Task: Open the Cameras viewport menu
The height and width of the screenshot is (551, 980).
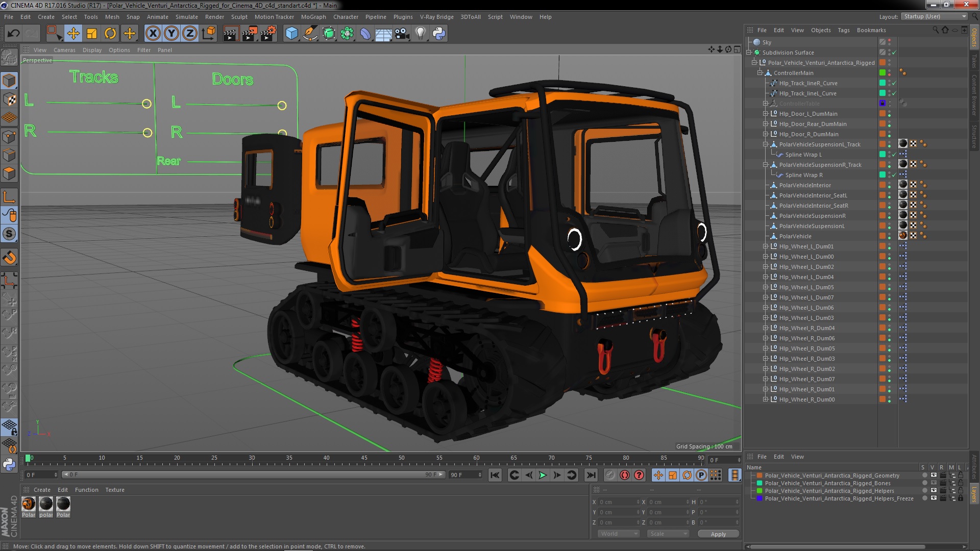Action: (x=64, y=50)
